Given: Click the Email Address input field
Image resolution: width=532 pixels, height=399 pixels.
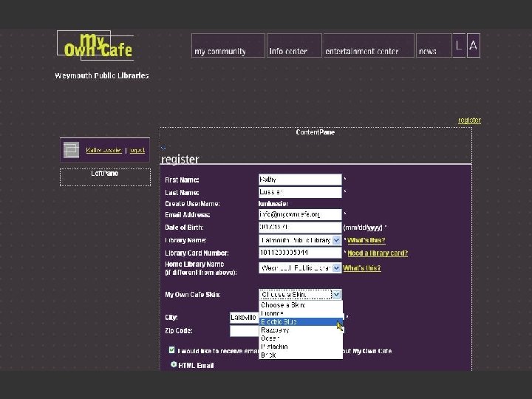Looking at the screenshot, I should (x=300, y=214).
